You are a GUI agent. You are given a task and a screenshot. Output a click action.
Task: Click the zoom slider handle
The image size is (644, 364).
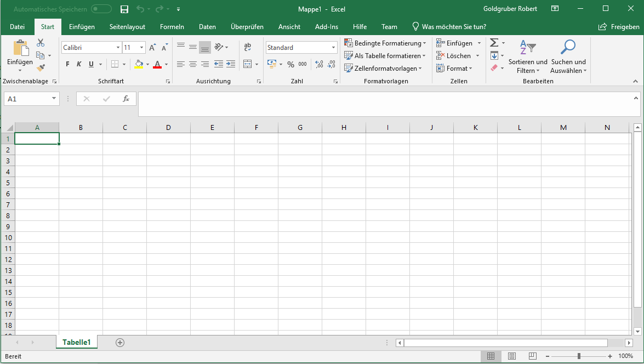click(579, 356)
